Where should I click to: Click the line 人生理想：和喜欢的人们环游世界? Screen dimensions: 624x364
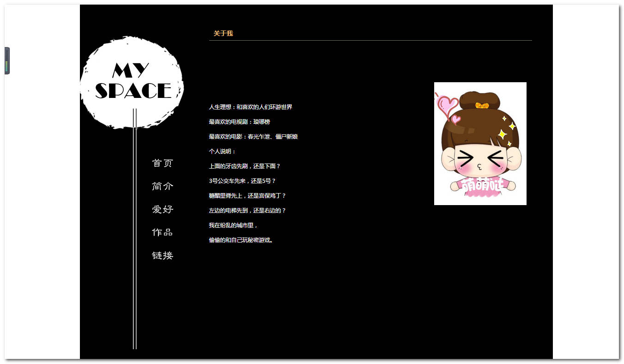coord(250,107)
